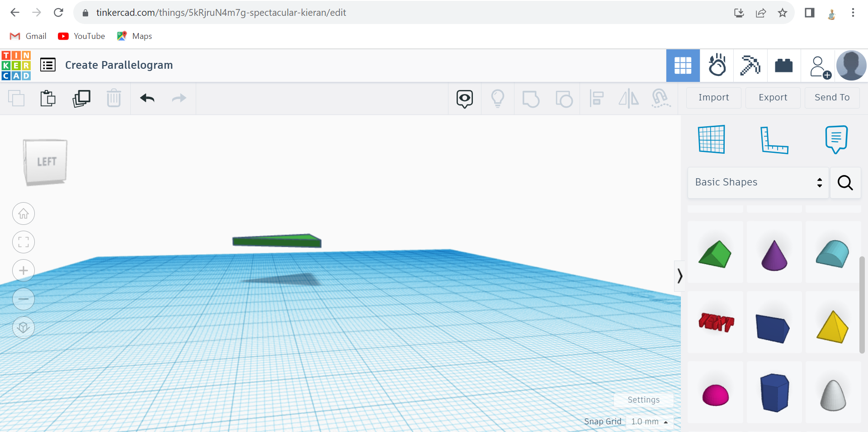
Task: Open the design list menu icon
Action: (48, 65)
